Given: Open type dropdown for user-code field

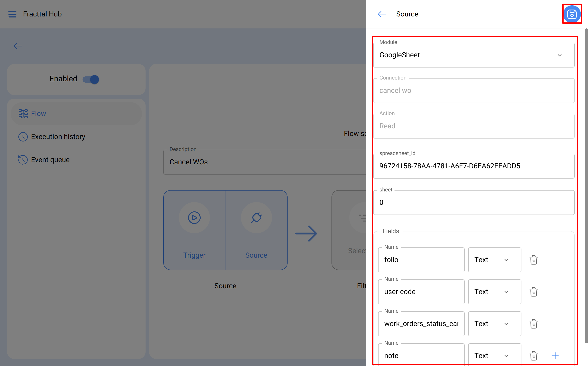Looking at the screenshot, I should (x=494, y=292).
